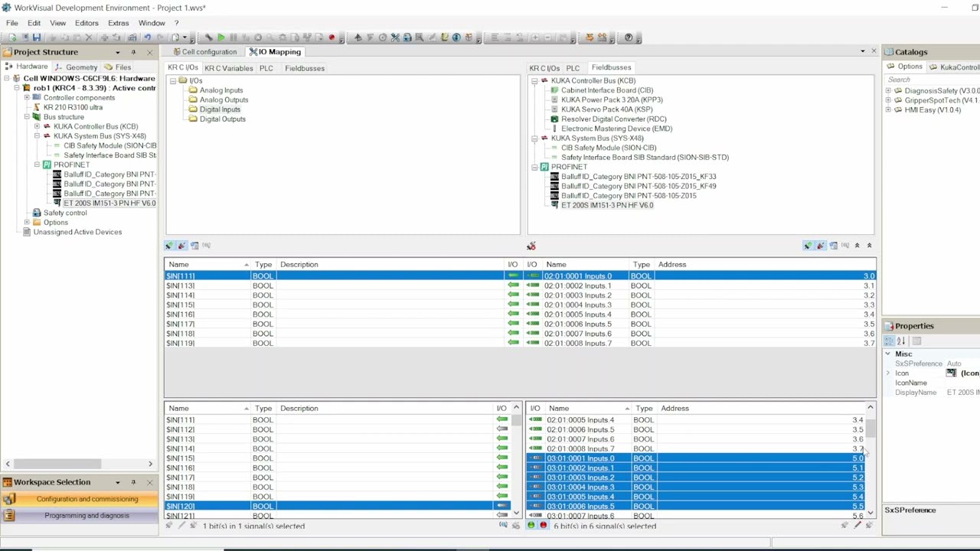
Task: Select the PLC tab on right side
Action: pos(573,68)
